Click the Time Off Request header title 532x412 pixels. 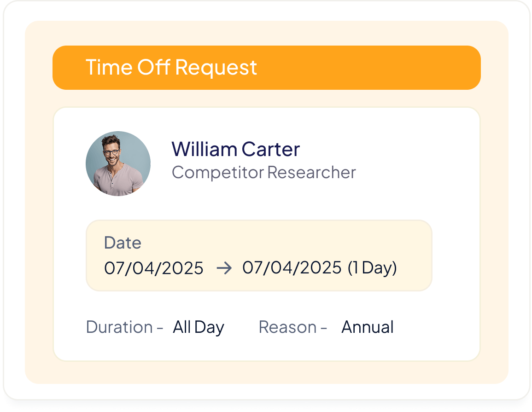click(x=171, y=67)
